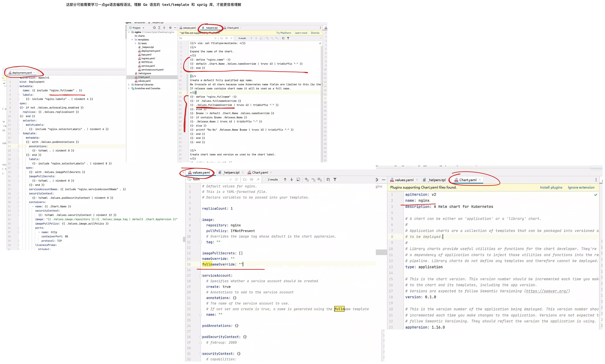Toggle Match Case (Cc) in values.yaml search

245,180
